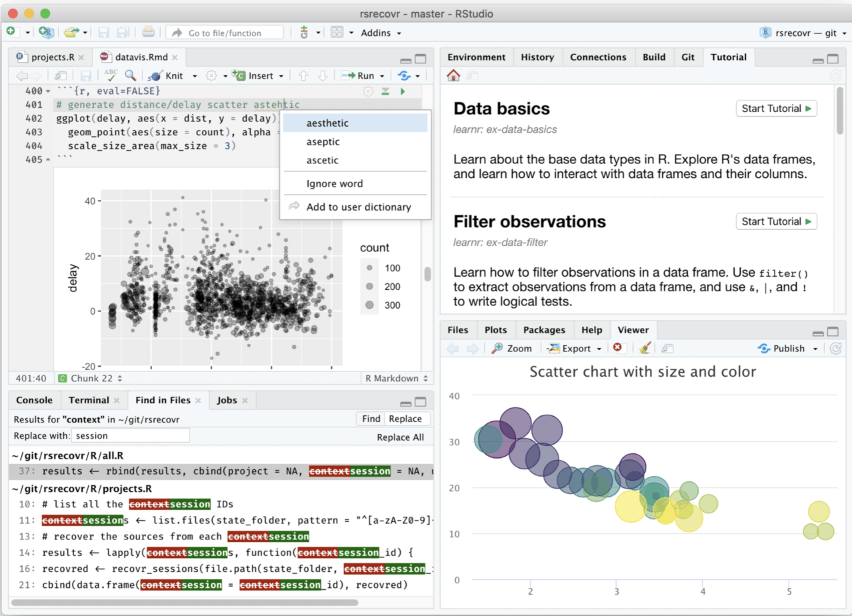
Task: Open the Addins dropdown menu
Action: point(381,33)
